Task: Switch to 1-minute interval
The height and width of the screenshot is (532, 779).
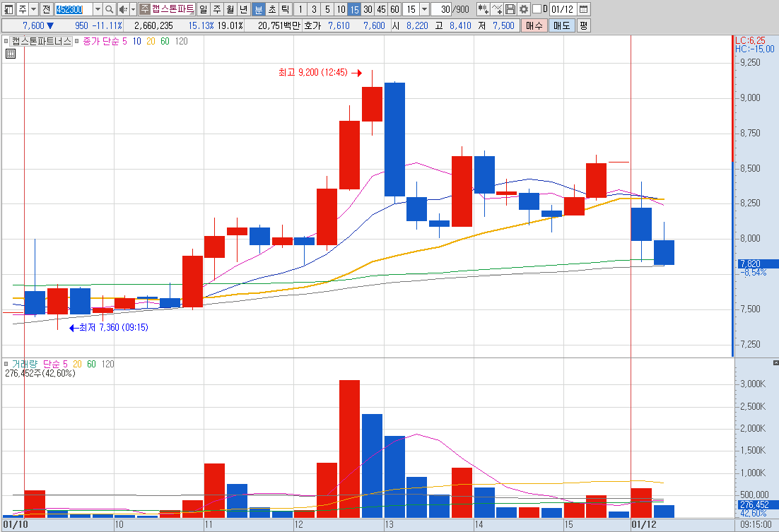Action: point(300,9)
